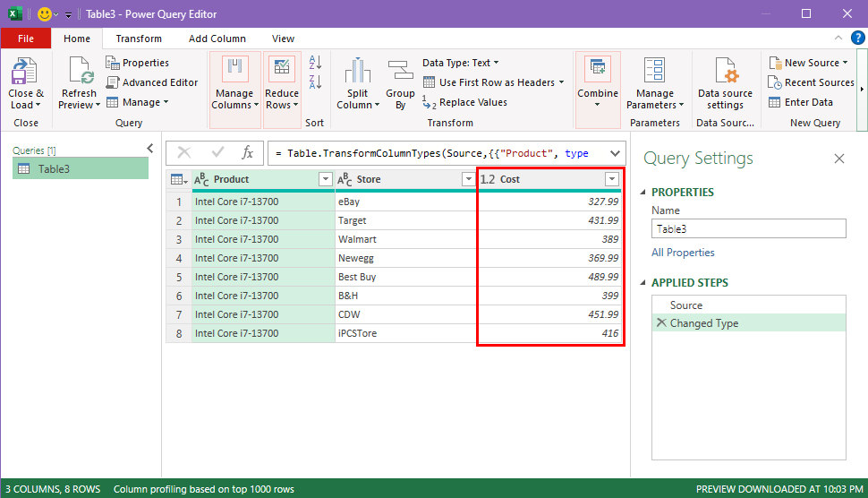Click the fx formula button
The width and height of the screenshot is (868, 498).
247,153
